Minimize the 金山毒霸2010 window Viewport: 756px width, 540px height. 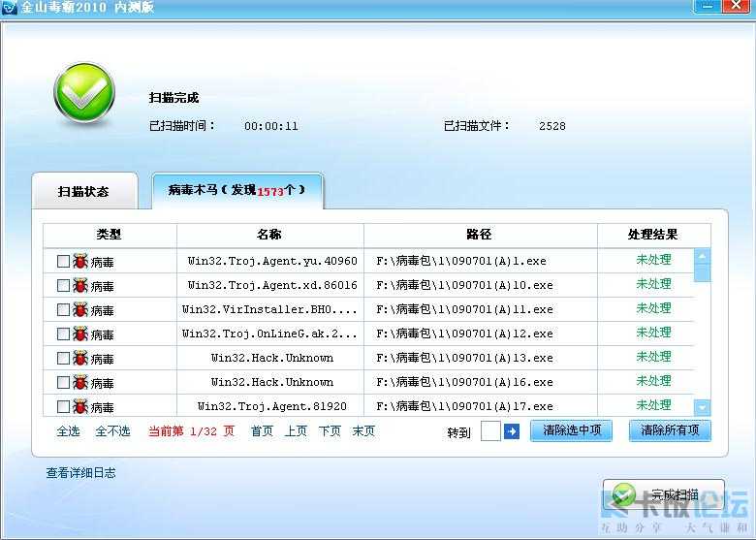[x=708, y=6]
